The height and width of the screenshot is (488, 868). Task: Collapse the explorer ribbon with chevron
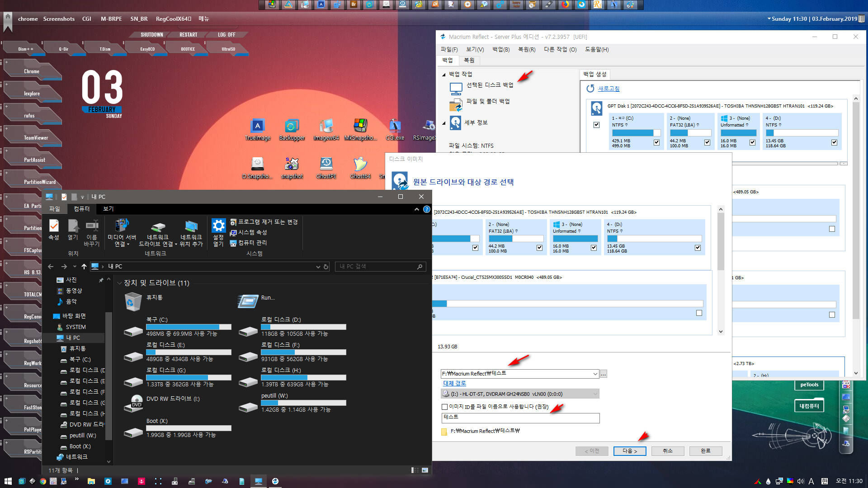[x=416, y=209]
